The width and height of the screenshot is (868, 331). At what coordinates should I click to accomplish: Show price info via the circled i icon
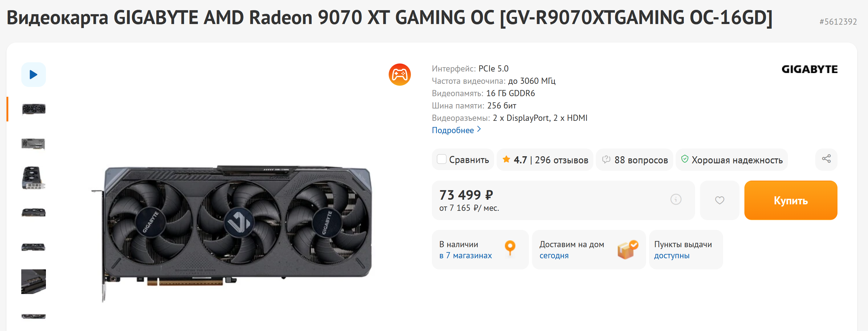pos(676,199)
